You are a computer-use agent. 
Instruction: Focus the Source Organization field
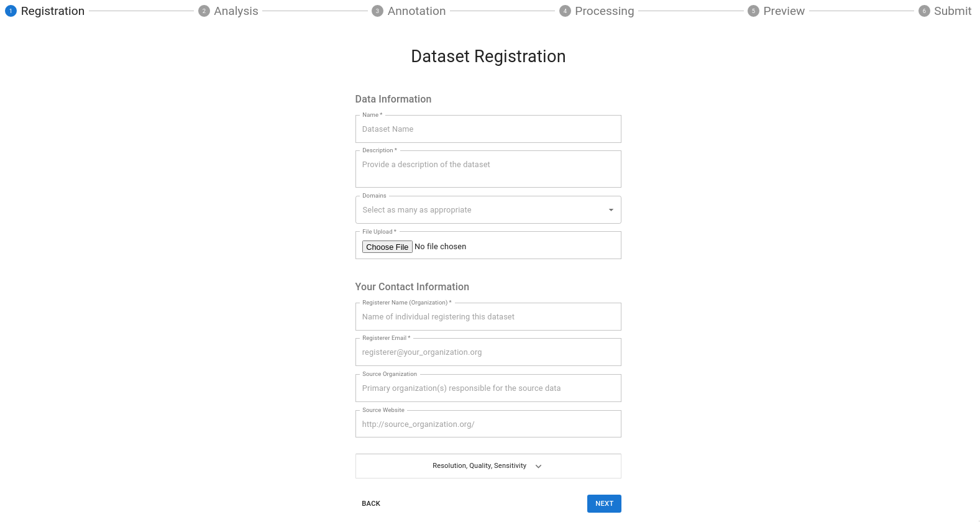coord(488,388)
